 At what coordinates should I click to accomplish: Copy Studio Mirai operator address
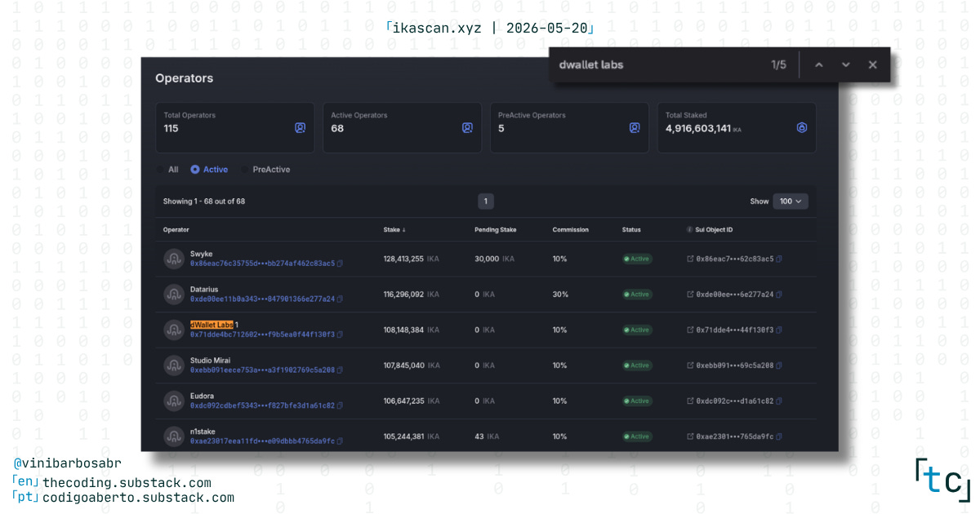(340, 370)
